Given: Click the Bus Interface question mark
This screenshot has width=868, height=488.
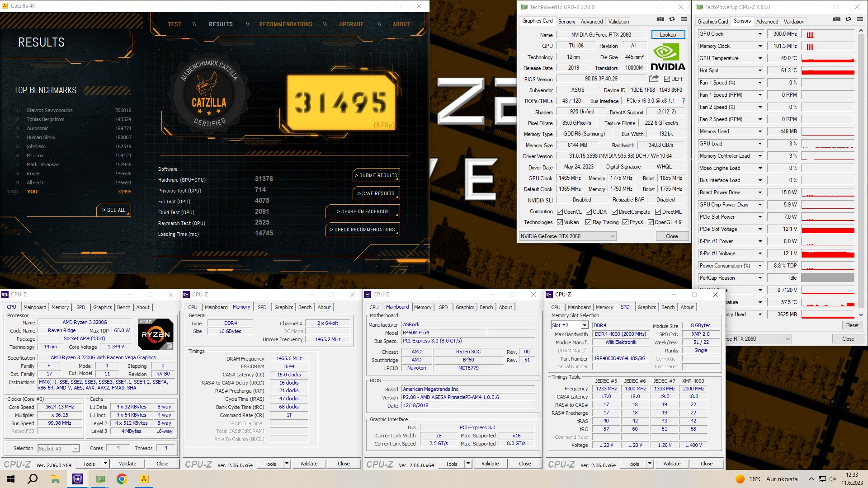Looking at the screenshot, I should [684, 101].
